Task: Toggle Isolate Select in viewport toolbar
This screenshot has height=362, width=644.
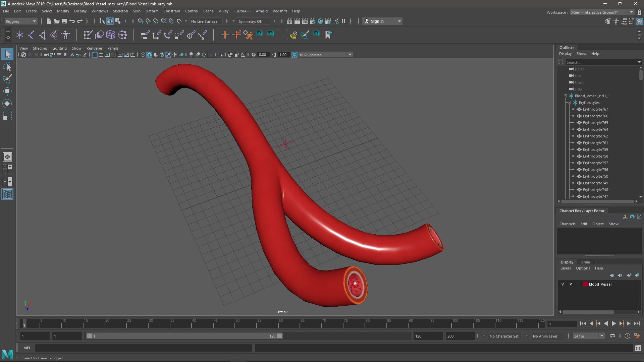Action: pos(220,55)
